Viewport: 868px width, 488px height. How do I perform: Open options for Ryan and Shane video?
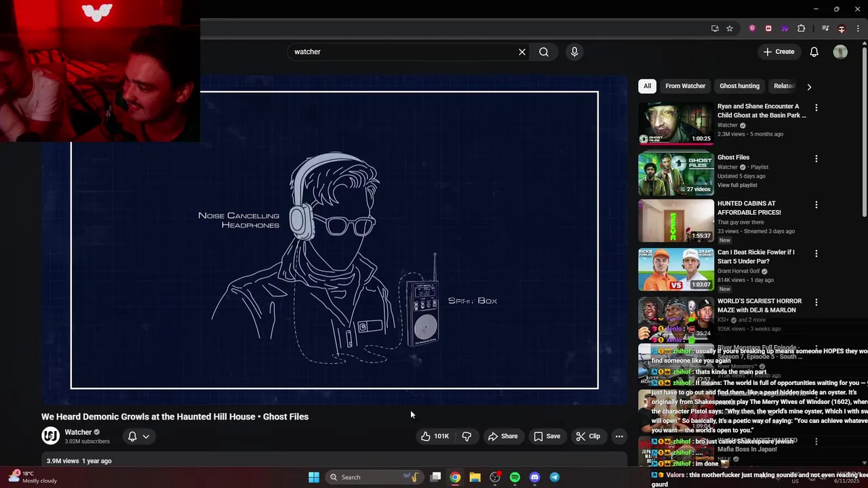click(816, 108)
